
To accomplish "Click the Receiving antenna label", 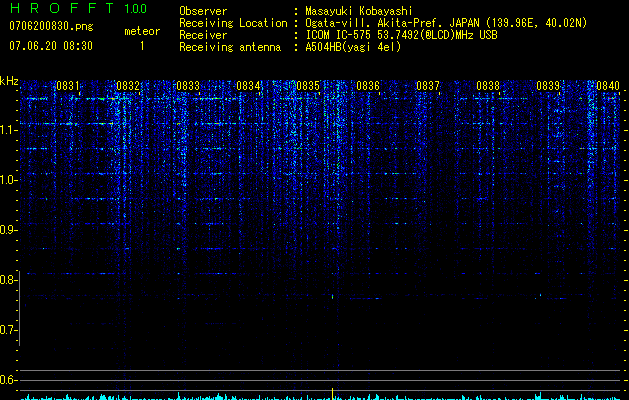I will pos(230,47).
